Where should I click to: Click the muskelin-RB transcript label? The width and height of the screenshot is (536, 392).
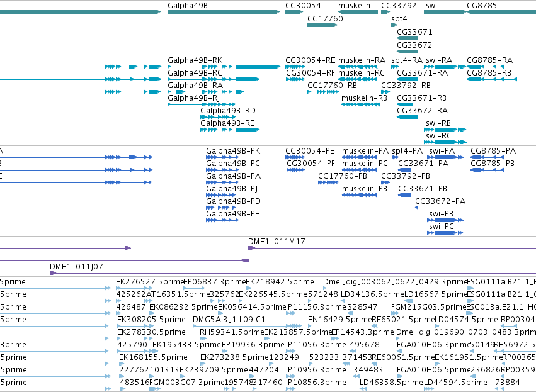(x=364, y=98)
